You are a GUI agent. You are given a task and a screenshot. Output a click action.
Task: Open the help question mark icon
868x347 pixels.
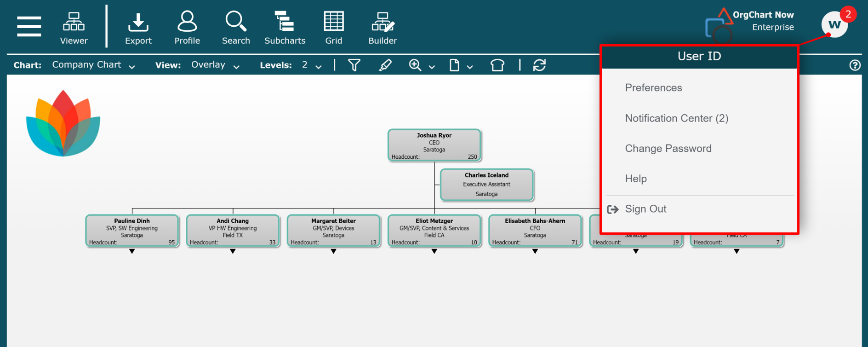click(855, 65)
